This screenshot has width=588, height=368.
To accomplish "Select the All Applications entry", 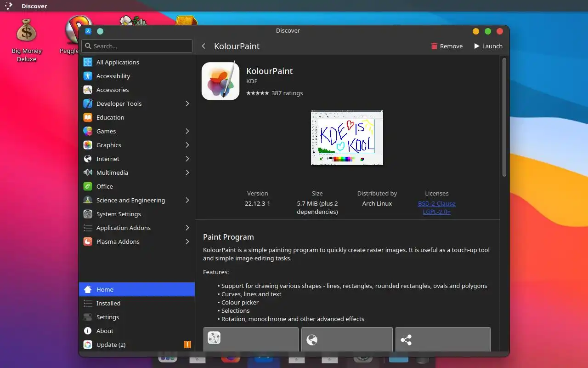I will [x=137, y=62].
